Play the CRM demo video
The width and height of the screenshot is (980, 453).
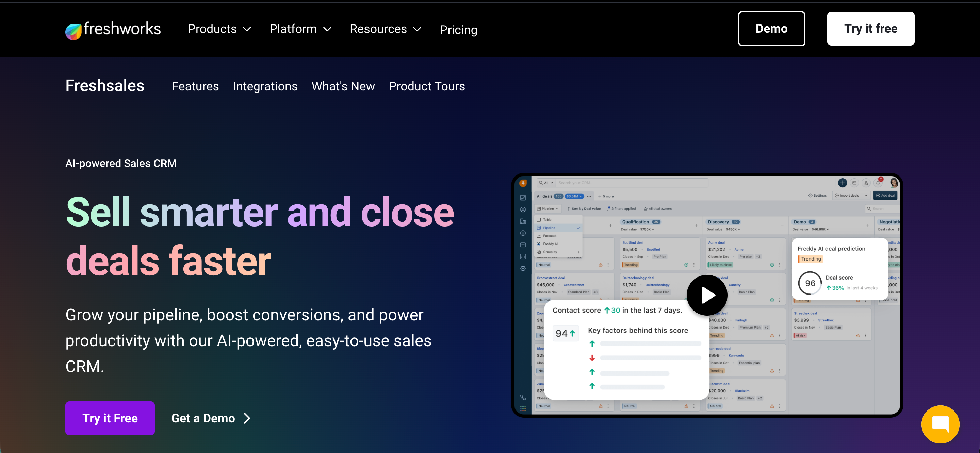coord(707,295)
